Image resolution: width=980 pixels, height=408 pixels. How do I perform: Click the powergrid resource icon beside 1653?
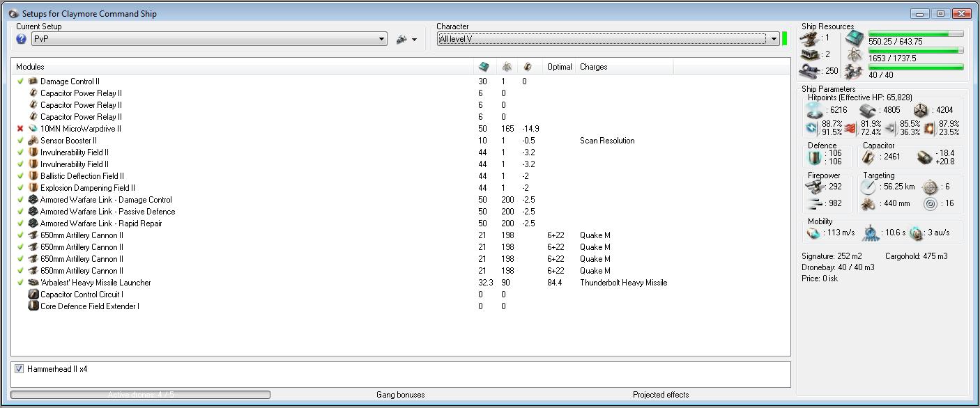[x=854, y=55]
